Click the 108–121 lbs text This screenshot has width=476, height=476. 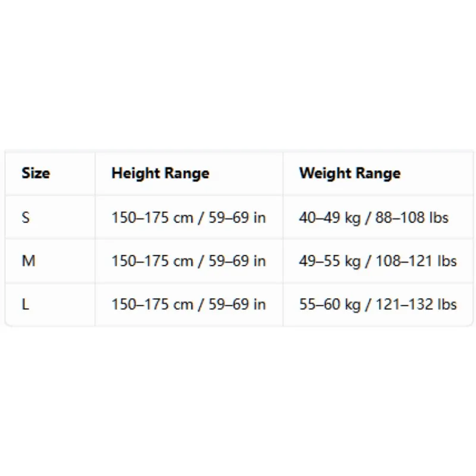point(416,261)
